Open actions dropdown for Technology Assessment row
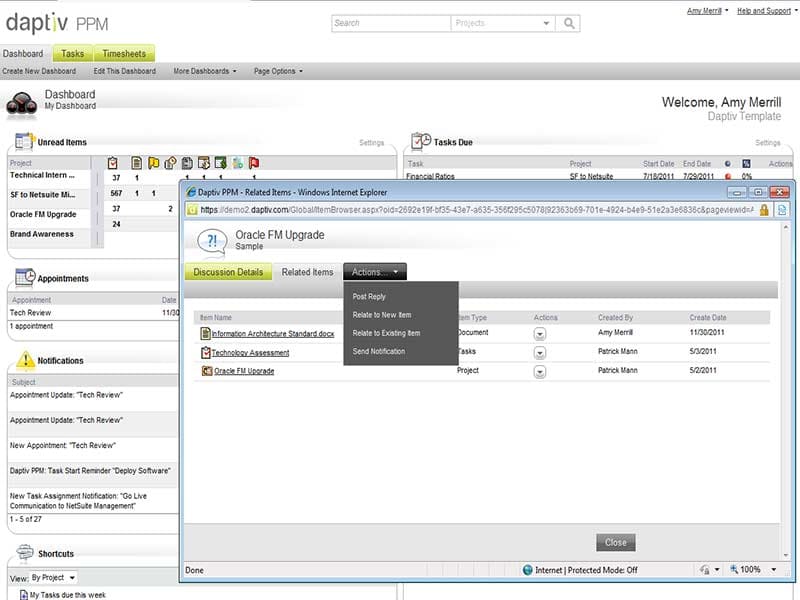This screenshot has height=600, width=800. coord(540,352)
